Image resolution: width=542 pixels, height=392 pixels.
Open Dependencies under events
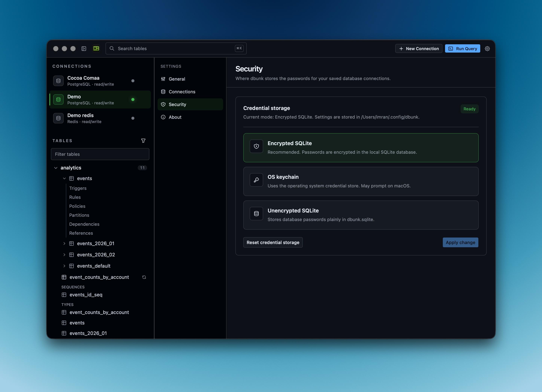(x=84, y=224)
